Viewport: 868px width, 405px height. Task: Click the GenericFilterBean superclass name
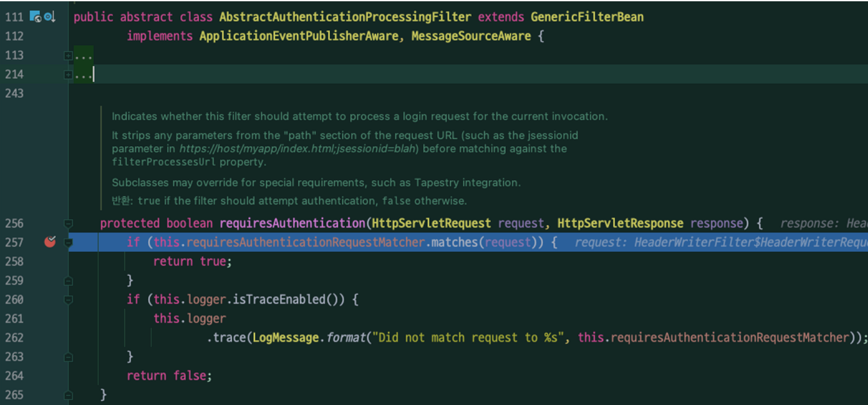click(587, 17)
